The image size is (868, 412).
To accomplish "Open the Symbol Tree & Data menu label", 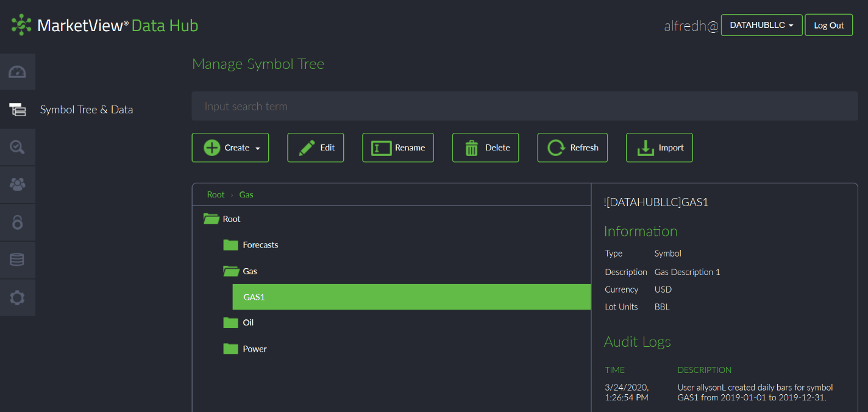I will [x=87, y=110].
